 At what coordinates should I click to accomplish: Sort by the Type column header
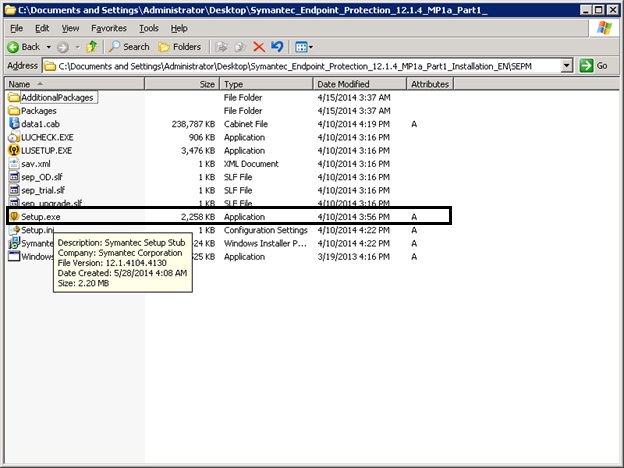click(x=266, y=84)
